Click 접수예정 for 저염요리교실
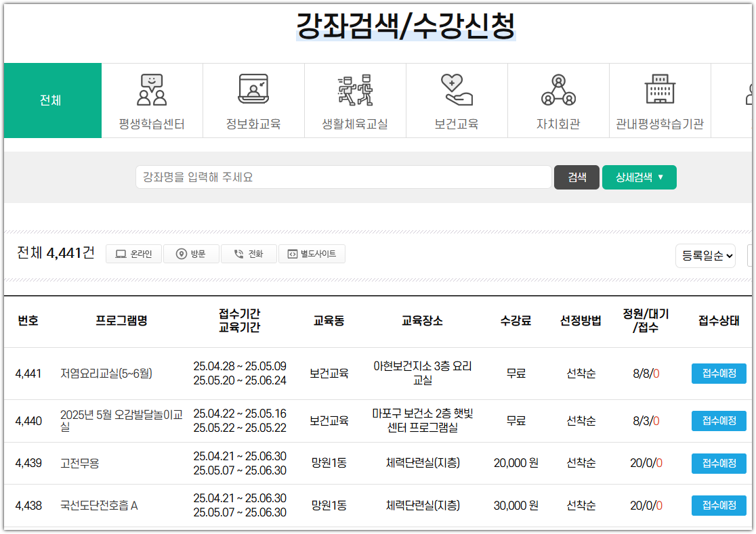The height and width of the screenshot is (534, 756). pos(718,373)
